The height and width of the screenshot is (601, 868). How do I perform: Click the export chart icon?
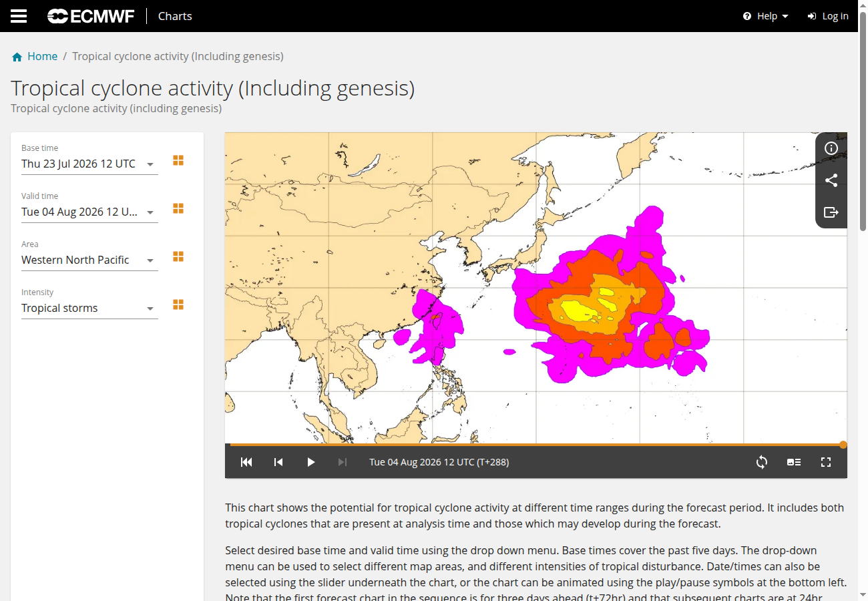pyautogui.click(x=831, y=212)
